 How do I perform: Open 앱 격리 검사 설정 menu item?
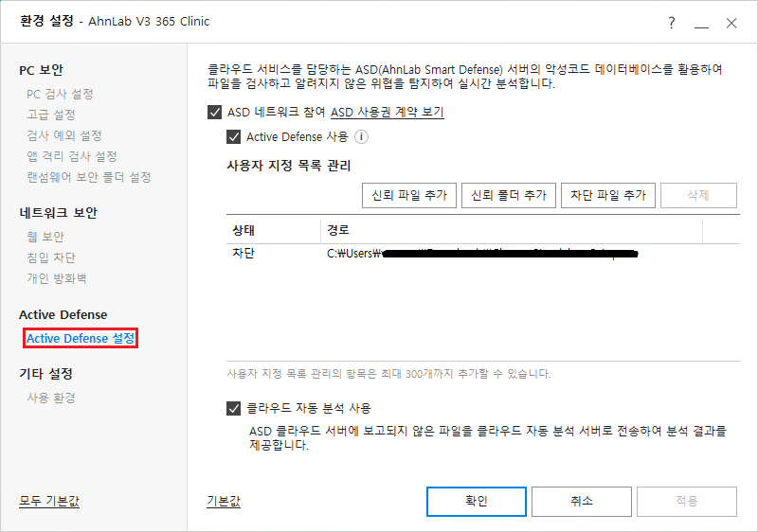point(72,156)
